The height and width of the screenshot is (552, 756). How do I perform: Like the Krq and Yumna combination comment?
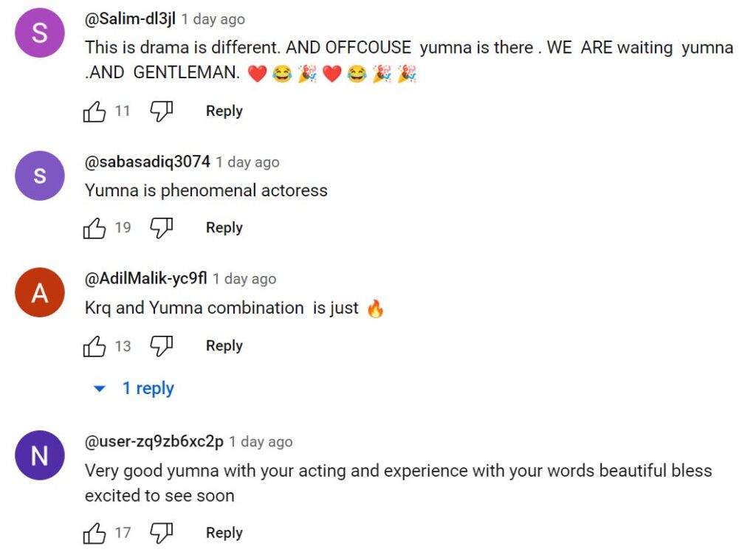coord(94,345)
